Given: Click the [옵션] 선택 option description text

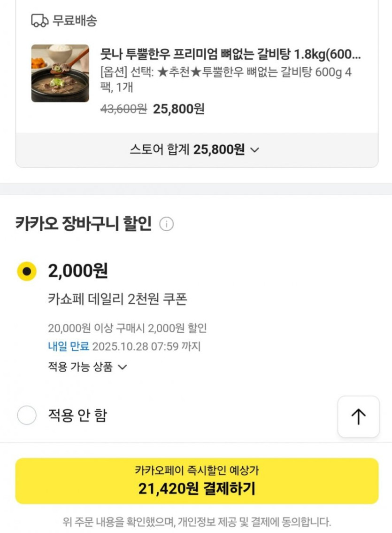Looking at the screenshot, I should (x=226, y=79).
